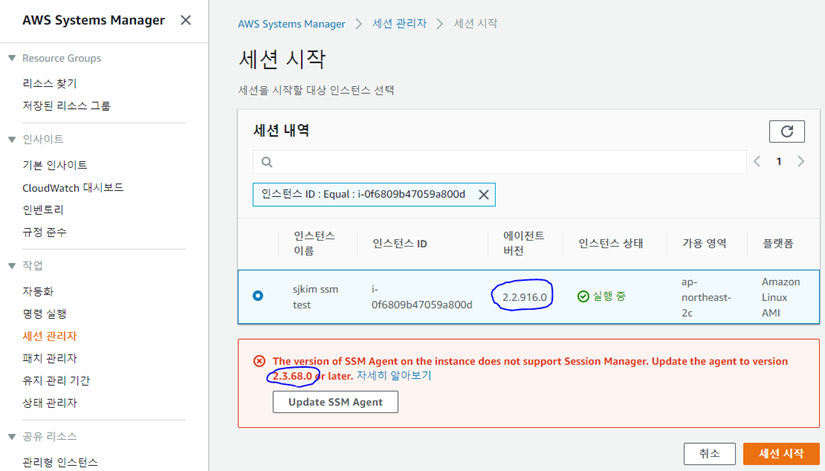Click instance ID i-0f6809b47059a800d cell

click(x=421, y=297)
